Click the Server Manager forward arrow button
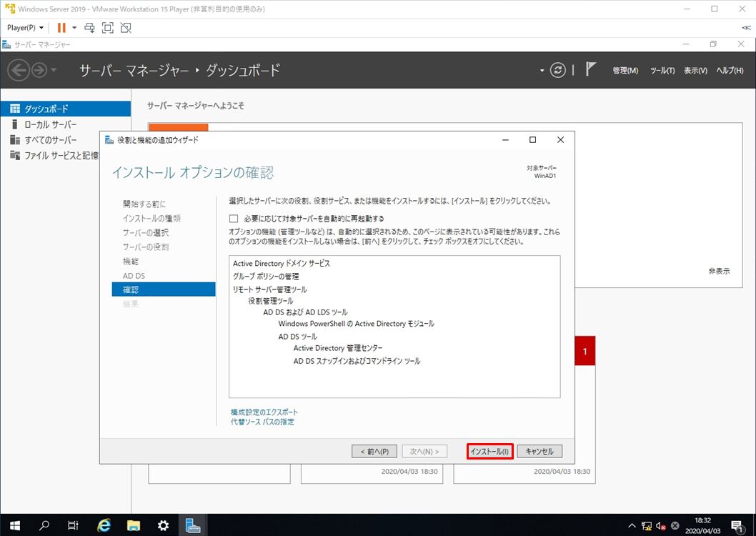 (39, 70)
